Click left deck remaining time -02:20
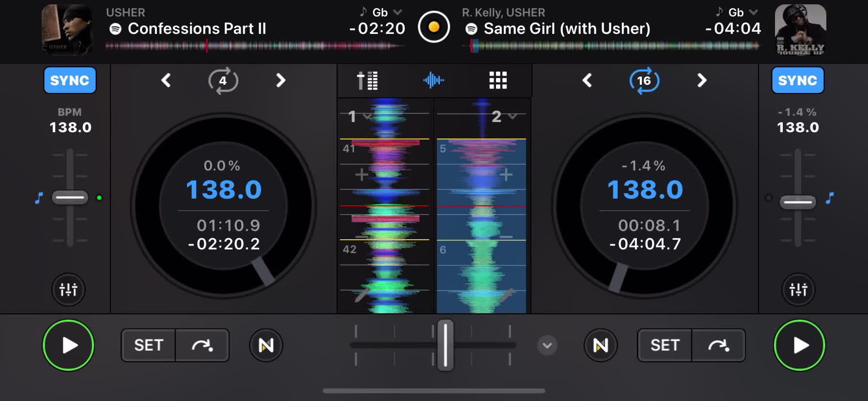Image resolution: width=868 pixels, height=401 pixels. [377, 29]
